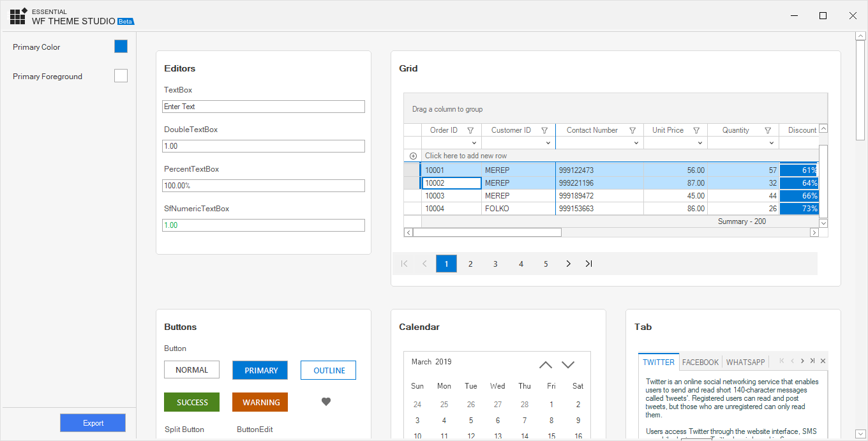
Task: Select contact number 999122473 cell
Action: click(x=599, y=170)
